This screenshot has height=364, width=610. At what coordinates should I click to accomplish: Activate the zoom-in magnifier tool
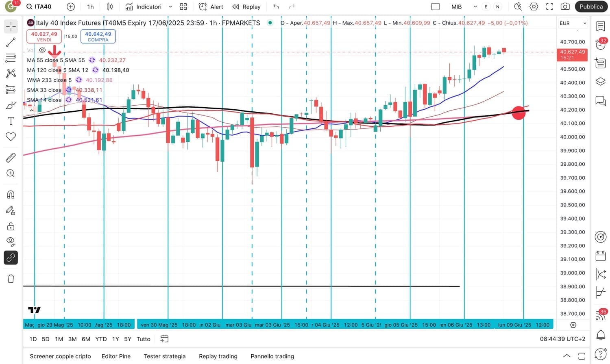pos(11,173)
